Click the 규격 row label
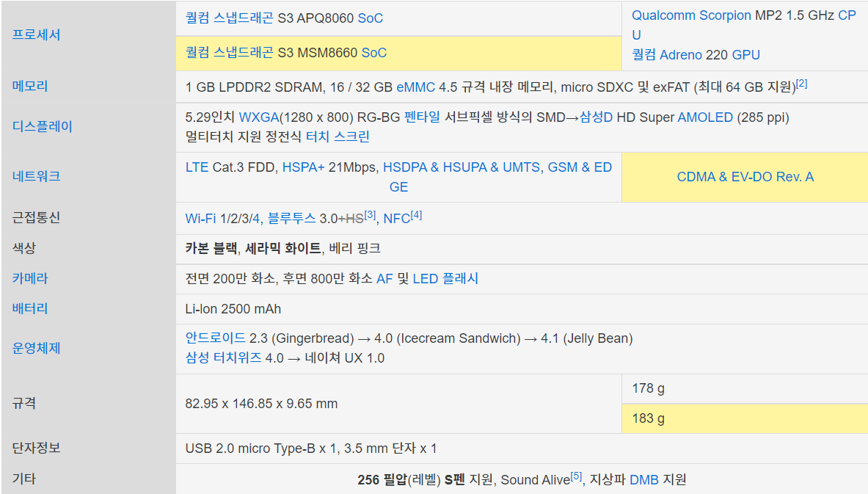The image size is (868, 494). 24,403
